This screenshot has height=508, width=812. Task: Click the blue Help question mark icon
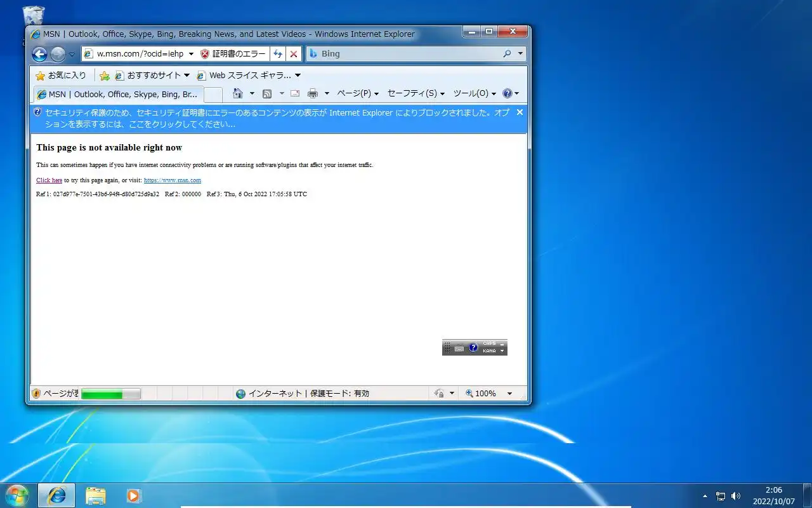pos(507,93)
